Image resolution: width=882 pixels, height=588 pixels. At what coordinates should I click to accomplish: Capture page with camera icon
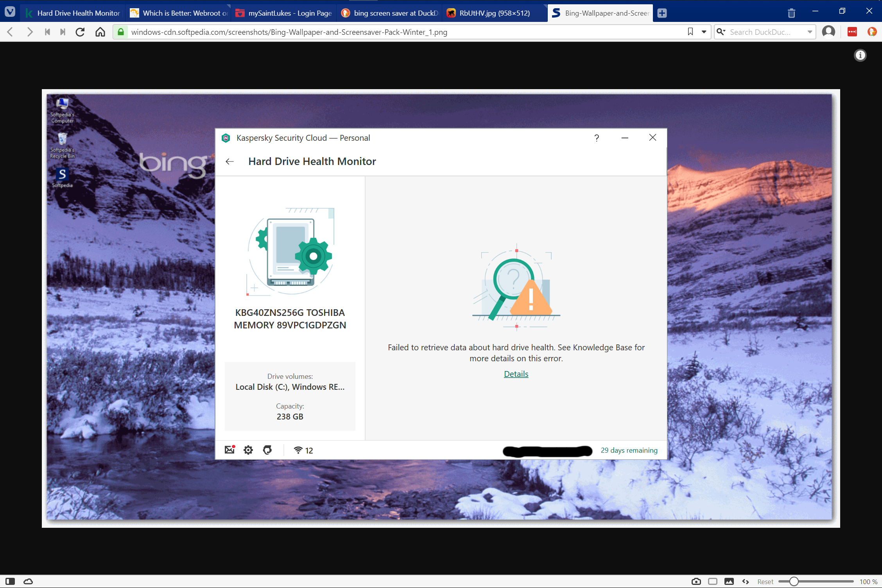coord(696,581)
